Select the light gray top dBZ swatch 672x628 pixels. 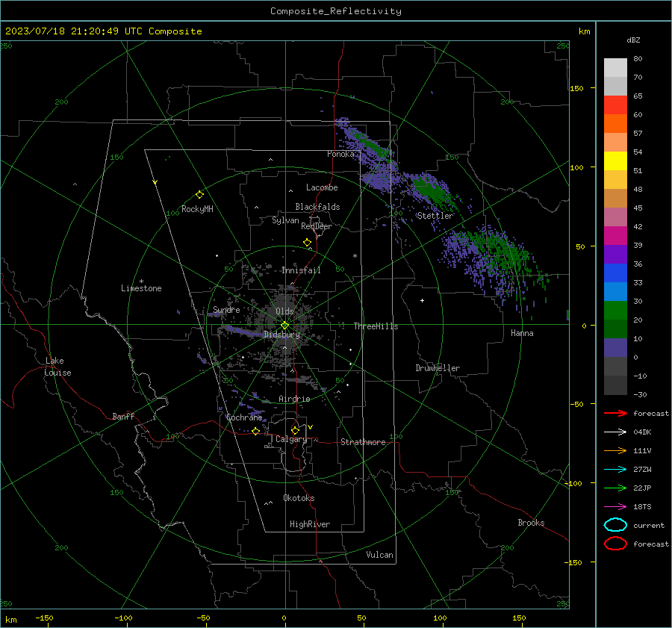(x=615, y=67)
